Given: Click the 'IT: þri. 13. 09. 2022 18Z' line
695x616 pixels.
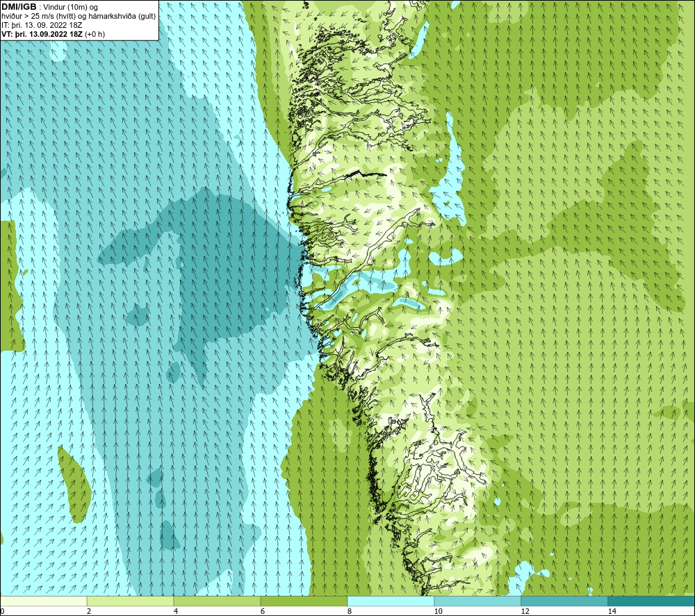Looking at the screenshot, I should [42, 25].
